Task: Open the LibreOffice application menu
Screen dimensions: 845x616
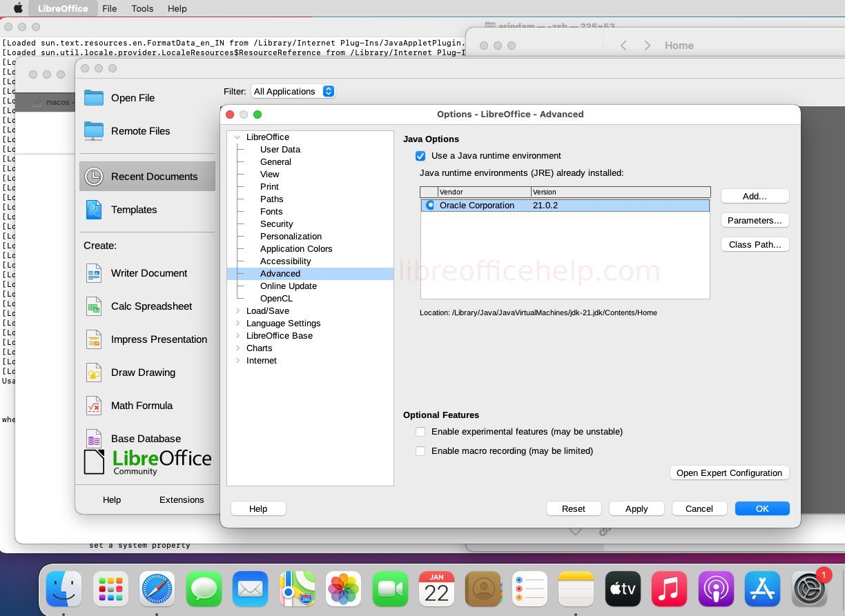Action: click(x=63, y=8)
